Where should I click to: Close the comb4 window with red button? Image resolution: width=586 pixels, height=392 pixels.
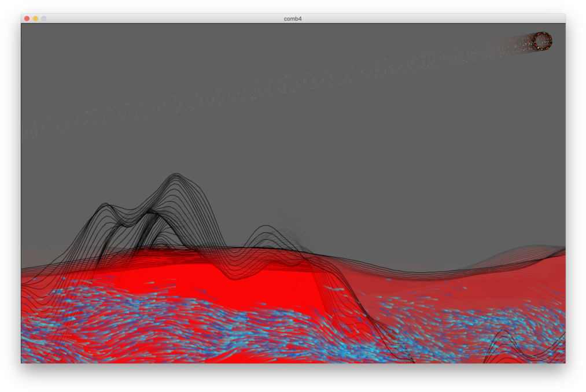click(x=27, y=19)
